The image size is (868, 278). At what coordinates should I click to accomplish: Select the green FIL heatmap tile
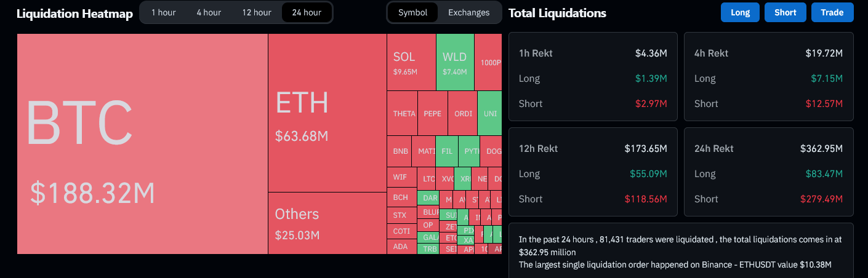pos(446,151)
